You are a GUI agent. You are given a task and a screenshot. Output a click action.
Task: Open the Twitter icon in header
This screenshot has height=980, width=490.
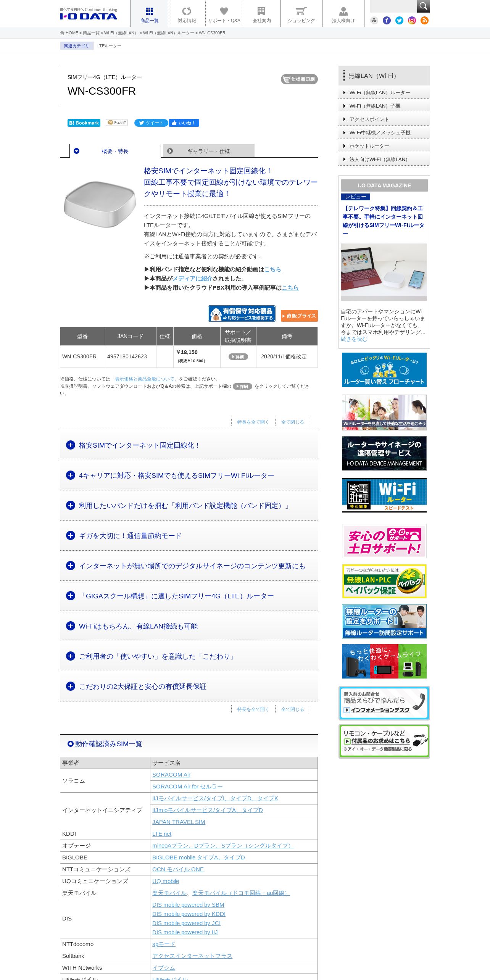(399, 20)
